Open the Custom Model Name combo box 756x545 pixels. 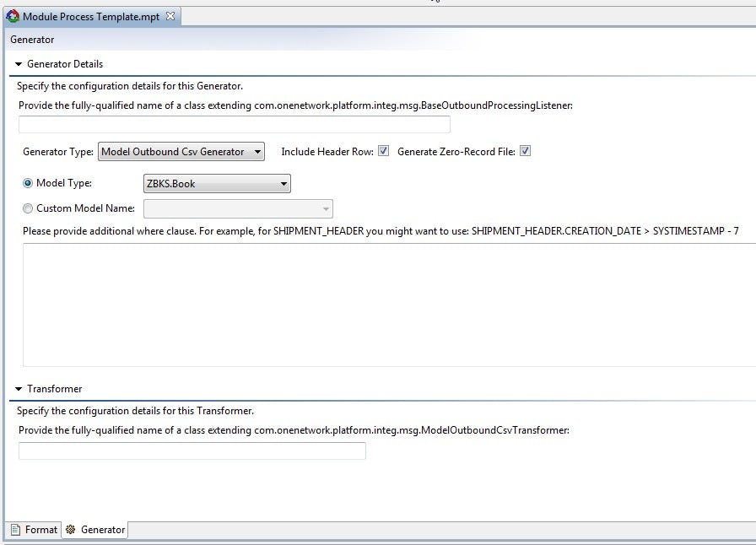[x=238, y=209]
